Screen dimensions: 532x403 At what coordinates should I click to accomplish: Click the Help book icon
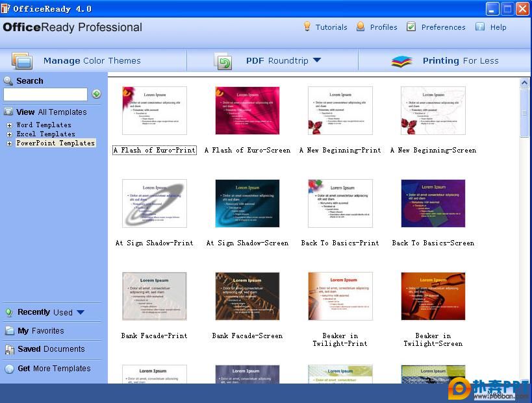click(480, 27)
